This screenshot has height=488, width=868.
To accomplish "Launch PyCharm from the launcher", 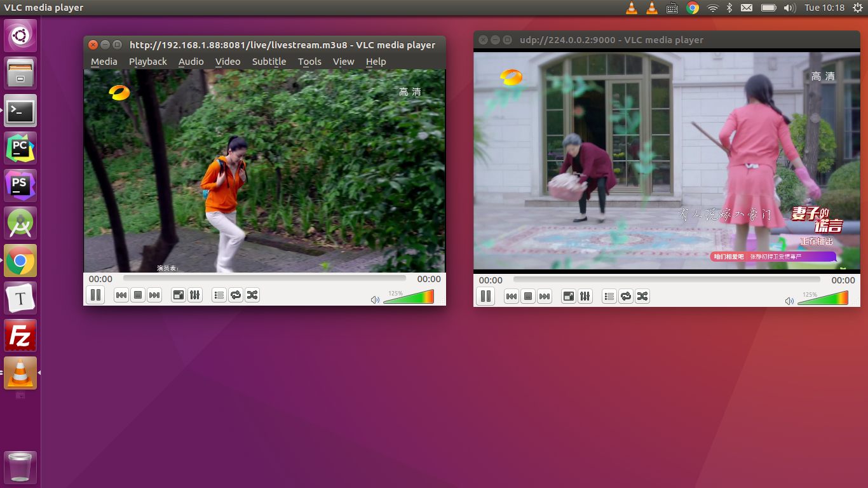I will point(20,148).
